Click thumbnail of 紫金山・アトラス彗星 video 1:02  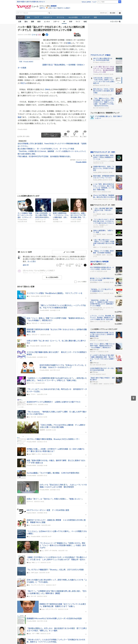tap(119, 253)
